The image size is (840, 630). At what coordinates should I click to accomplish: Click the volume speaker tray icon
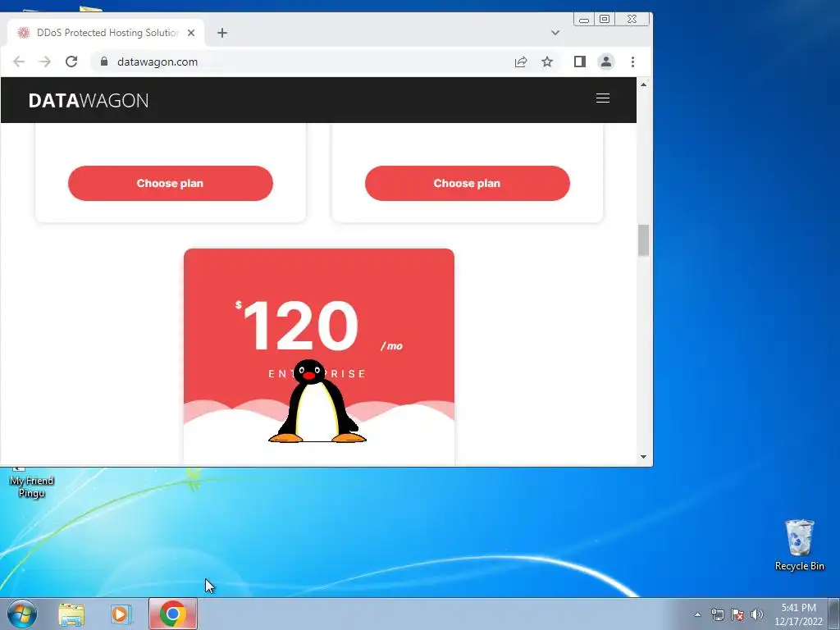(x=757, y=614)
